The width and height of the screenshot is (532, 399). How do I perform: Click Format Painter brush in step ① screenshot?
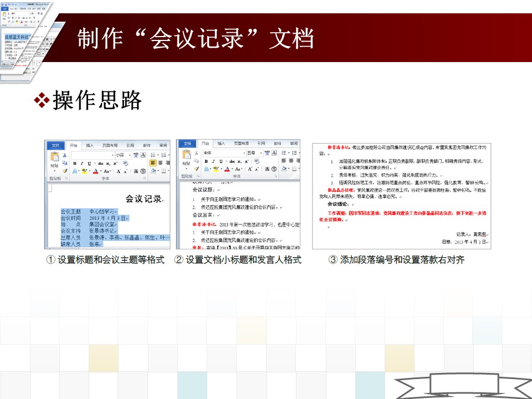64,171
